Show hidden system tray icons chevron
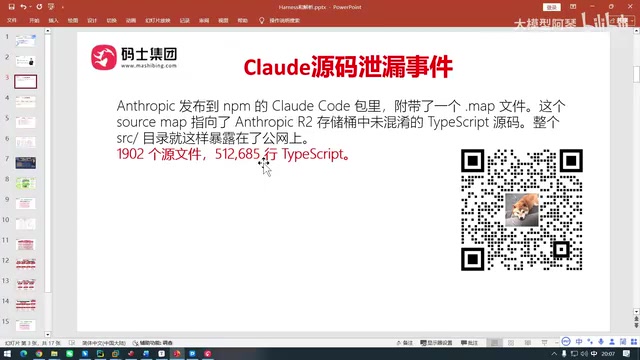This screenshot has height=360, width=640. coord(554,354)
